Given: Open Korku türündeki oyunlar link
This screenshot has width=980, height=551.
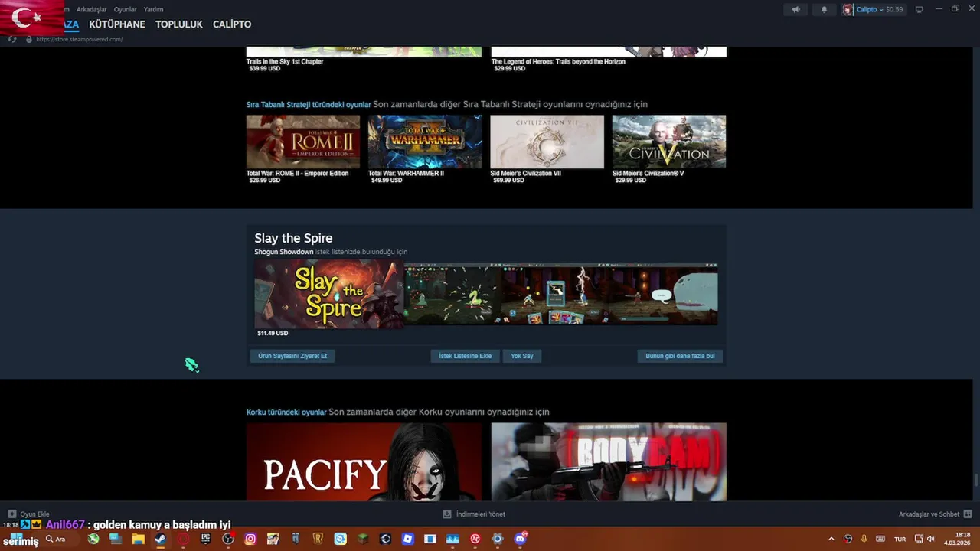Looking at the screenshot, I should (286, 412).
